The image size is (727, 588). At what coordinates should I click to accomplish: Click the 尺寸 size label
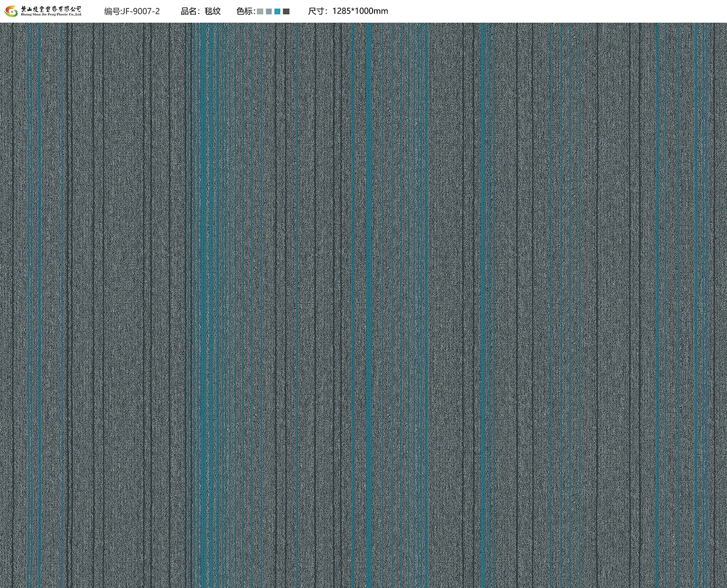318,11
